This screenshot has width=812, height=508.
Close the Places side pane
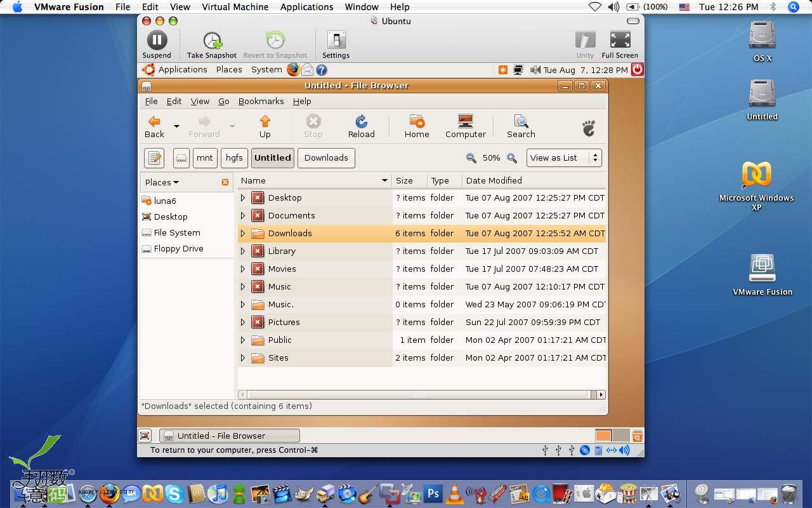point(225,182)
